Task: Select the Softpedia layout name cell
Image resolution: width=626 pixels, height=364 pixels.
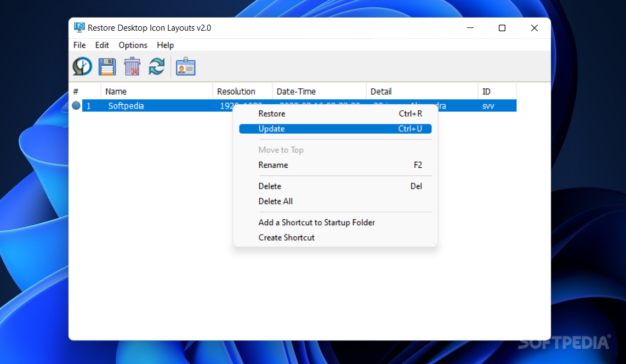Action: point(126,106)
